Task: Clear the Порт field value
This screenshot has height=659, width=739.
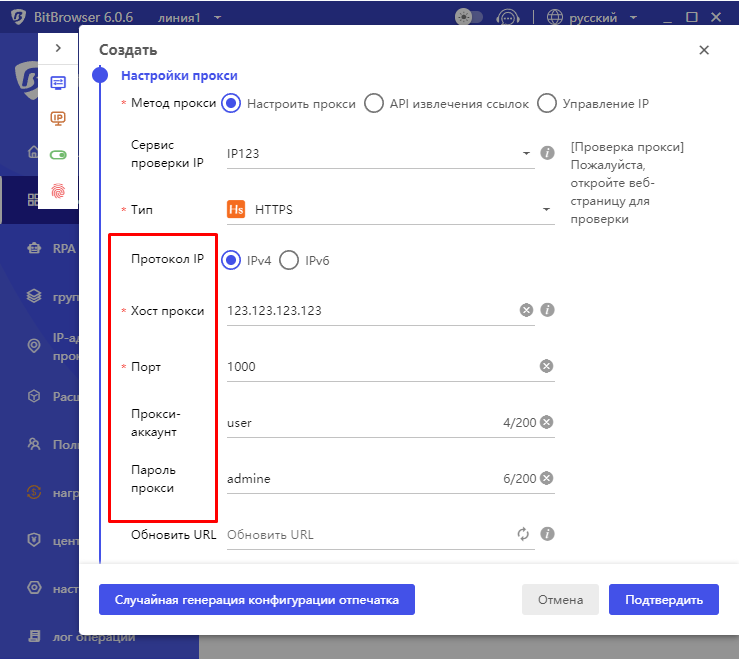Action: 546,366
